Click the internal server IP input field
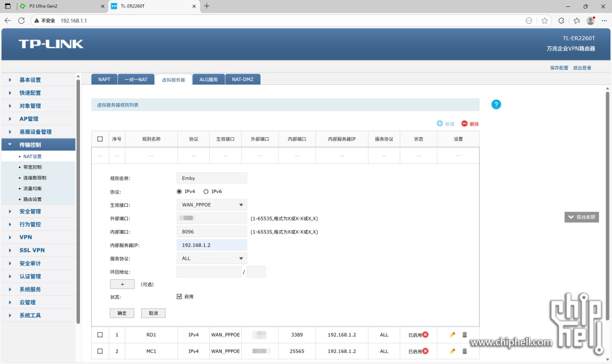 [x=212, y=245]
